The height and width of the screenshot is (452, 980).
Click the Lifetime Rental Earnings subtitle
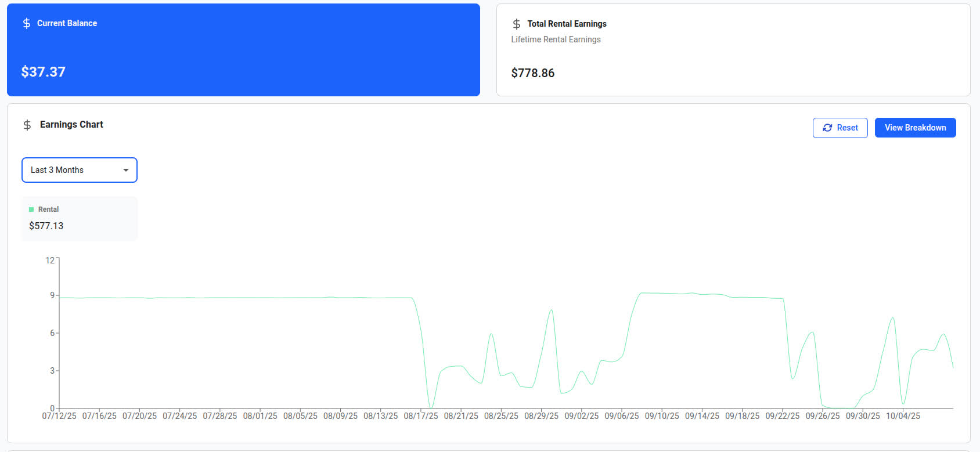coord(556,39)
